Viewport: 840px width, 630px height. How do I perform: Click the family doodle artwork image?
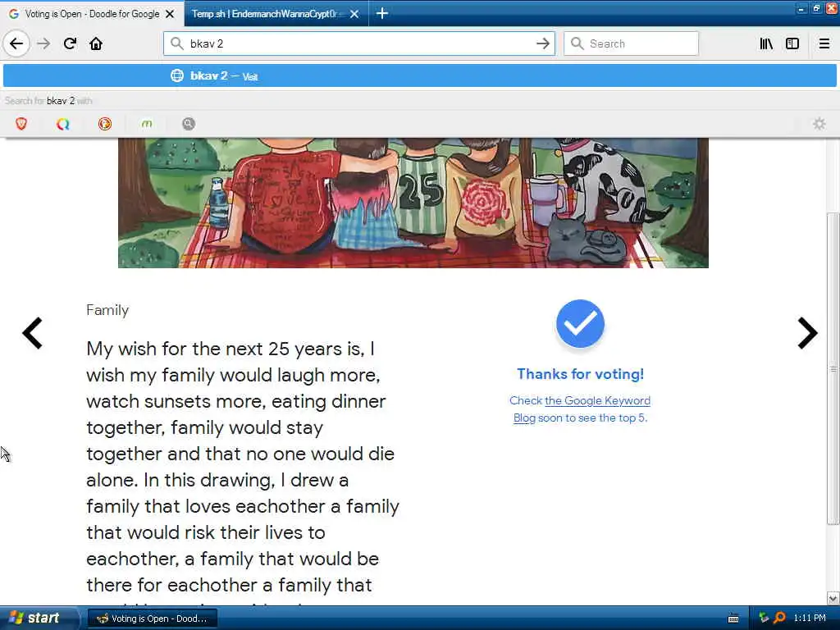[413, 203]
